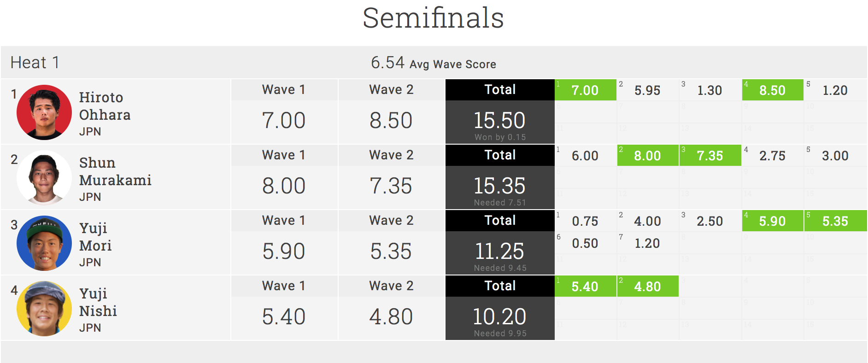
Task: Click Shun Murakami's profile picture
Action: point(44,177)
